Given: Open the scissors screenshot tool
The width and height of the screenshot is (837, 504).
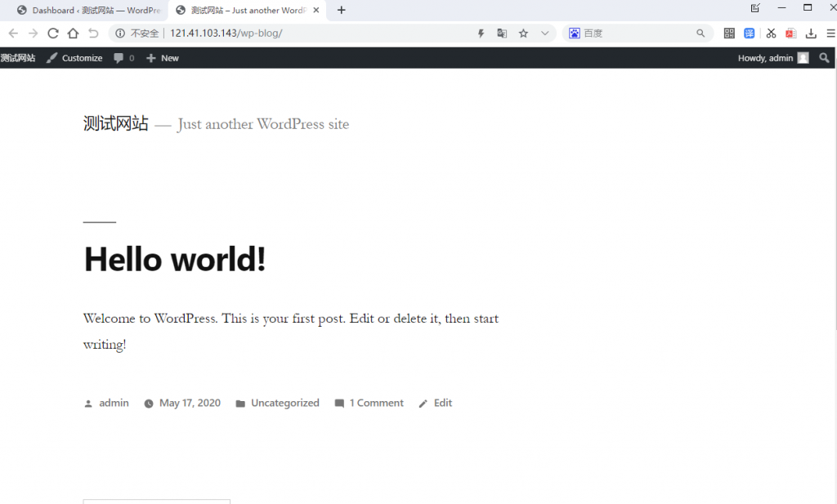Looking at the screenshot, I should click(771, 33).
